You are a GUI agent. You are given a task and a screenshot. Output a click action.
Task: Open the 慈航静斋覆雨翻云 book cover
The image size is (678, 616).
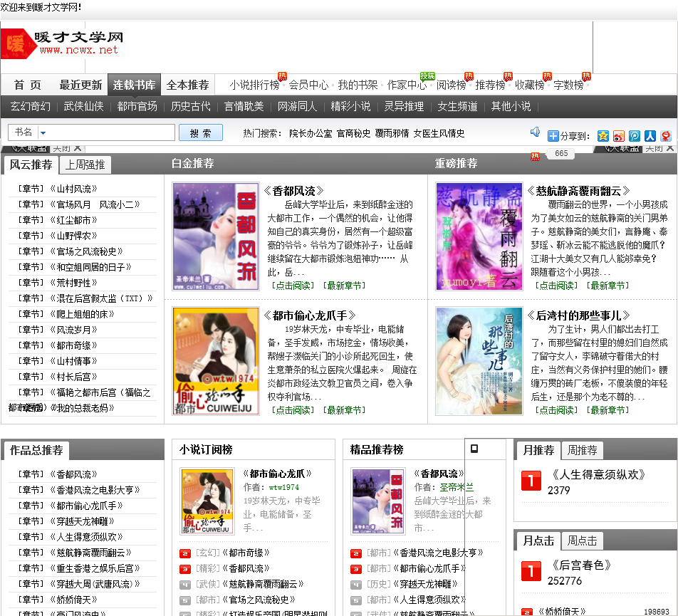click(x=479, y=236)
